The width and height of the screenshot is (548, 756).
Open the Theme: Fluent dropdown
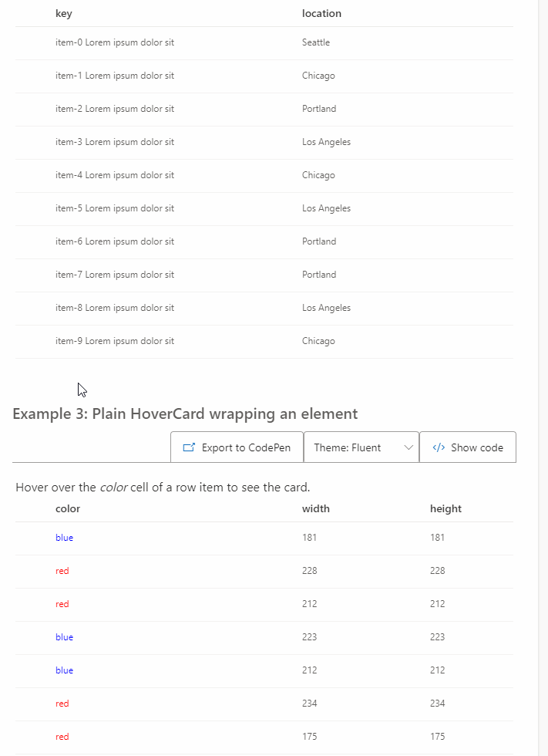coord(361,447)
